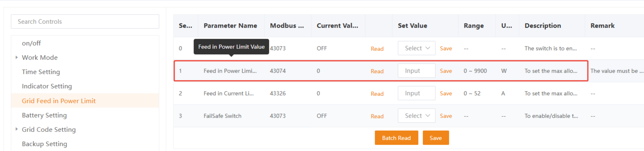
Task: Open Indicator Setting in sidebar
Action: pyautogui.click(x=47, y=86)
